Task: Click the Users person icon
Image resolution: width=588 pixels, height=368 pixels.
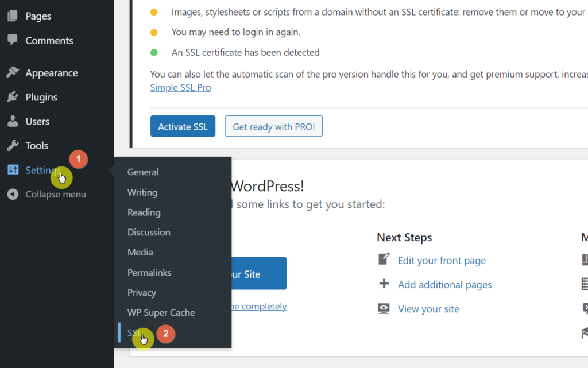Action: [13, 121]
